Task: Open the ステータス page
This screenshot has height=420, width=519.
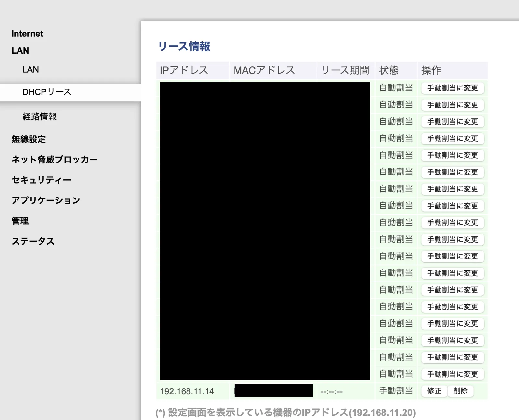Action: point(33,241)
